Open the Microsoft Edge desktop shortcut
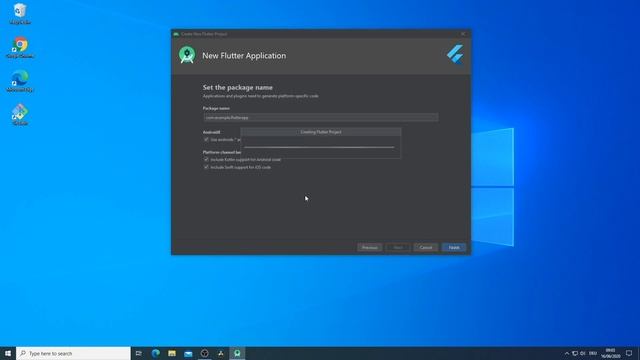The image size is (640, 360). (20, 81)
